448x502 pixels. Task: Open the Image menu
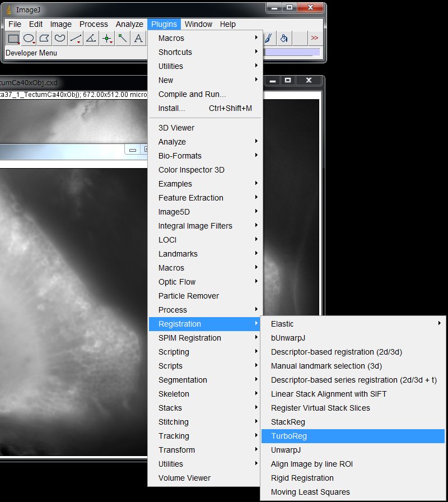click(x=61, y=24)
